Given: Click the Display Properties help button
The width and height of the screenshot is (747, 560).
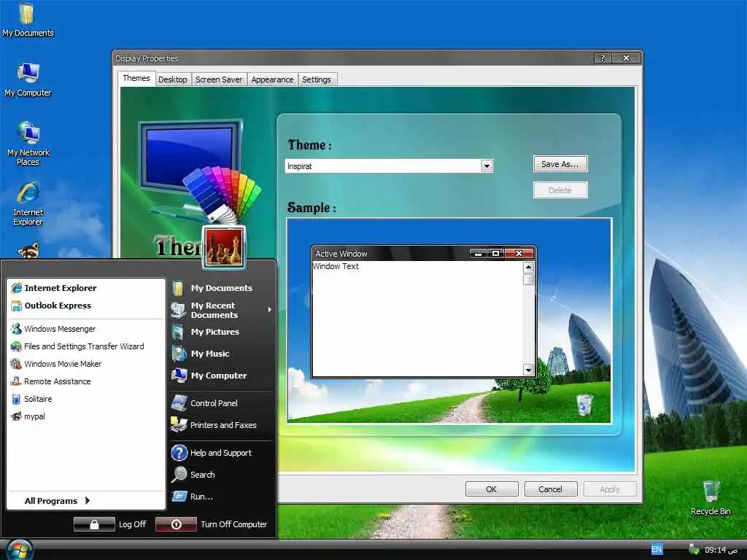Looking at the screenshot, I should [602, 58].
